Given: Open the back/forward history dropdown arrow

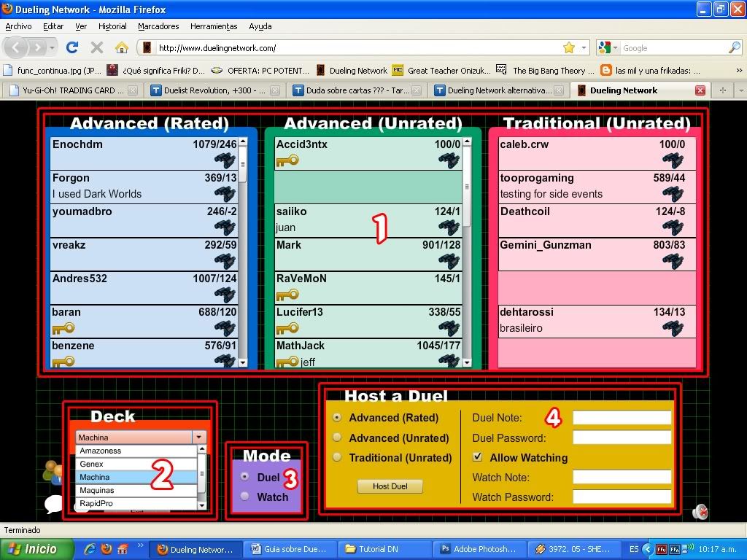Looking at the screenshot, I should coord(53,47).
